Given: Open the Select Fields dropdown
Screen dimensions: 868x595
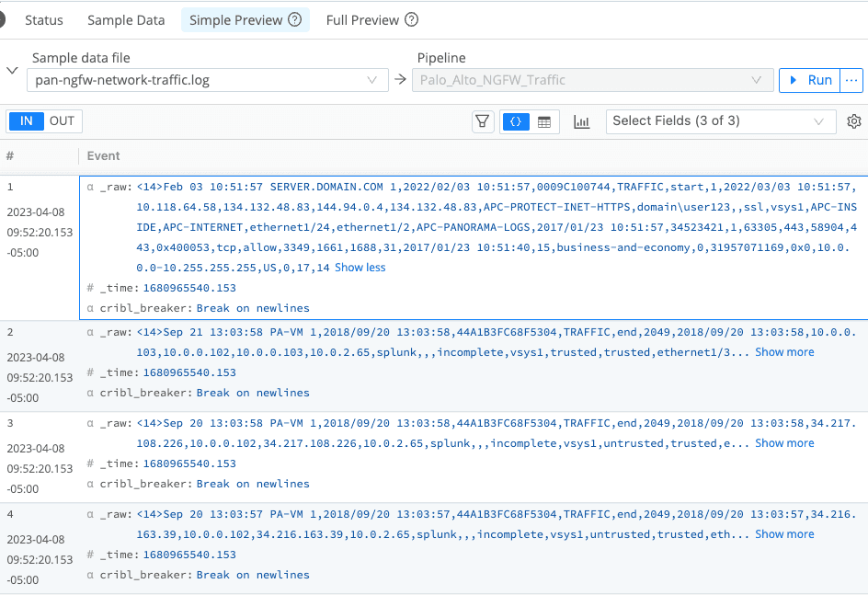Looking at the screenshot, I should pos(721,120).
